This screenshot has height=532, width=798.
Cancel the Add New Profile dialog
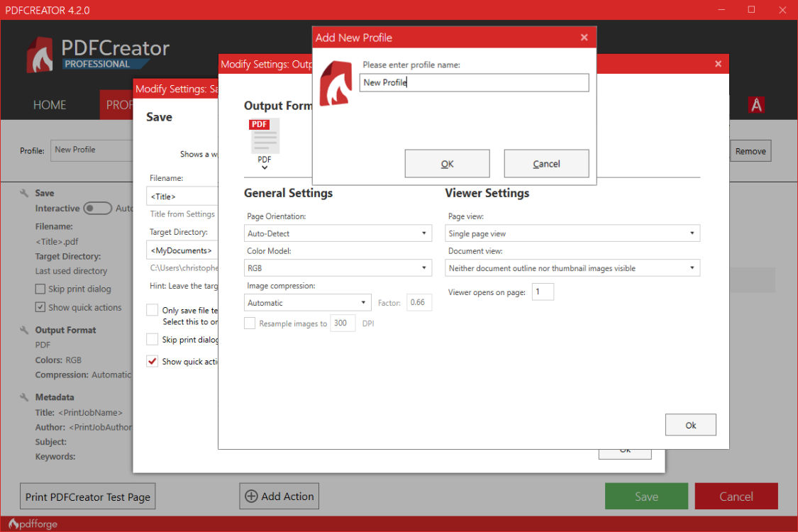point(546,164)
